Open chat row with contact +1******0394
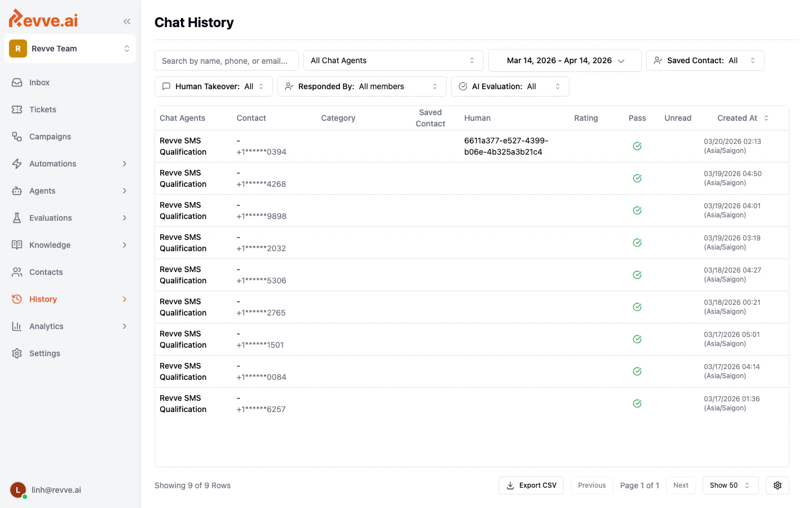This screenshot has width=812, height=508. click(x=472, y=146)
